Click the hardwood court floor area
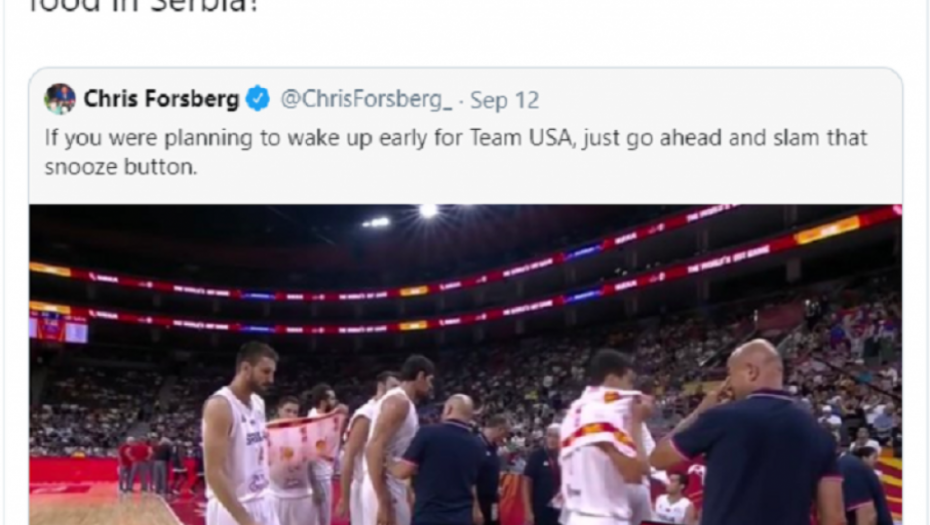Image resolution: width=930 pixels, height=525 pixels. pos(101,503)
